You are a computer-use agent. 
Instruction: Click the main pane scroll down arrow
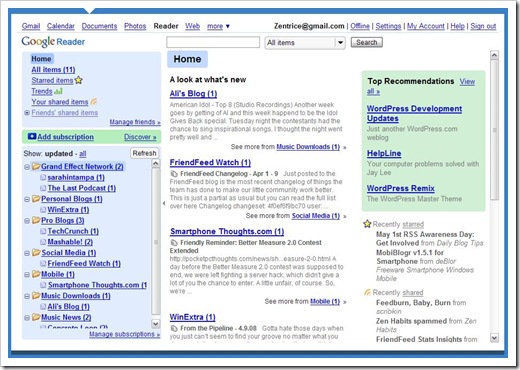495,338
